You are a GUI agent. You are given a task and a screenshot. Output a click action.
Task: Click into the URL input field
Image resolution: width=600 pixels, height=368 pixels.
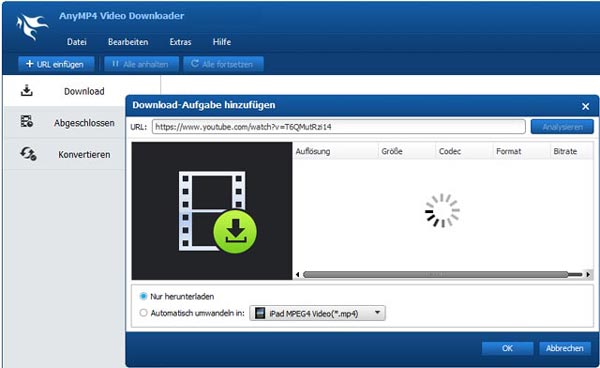[x=339, y=127]
